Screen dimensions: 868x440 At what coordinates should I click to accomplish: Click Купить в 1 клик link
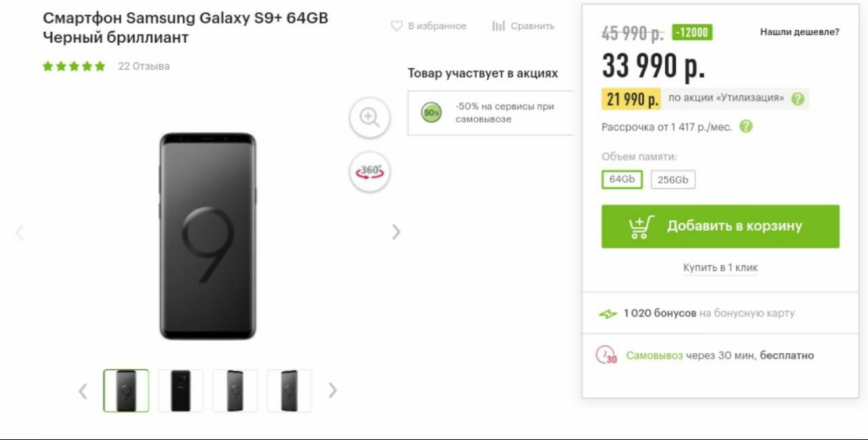pos(720,267)
